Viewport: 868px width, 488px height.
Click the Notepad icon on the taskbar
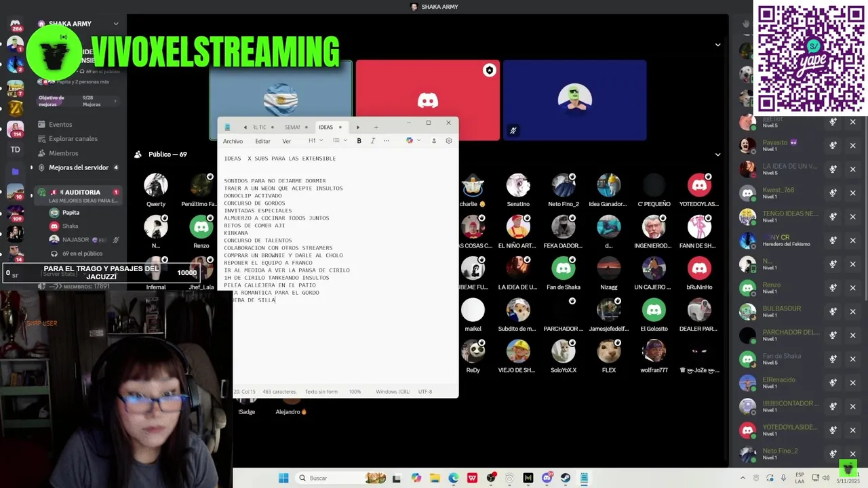pyautogui.click(x=584, y=478)
